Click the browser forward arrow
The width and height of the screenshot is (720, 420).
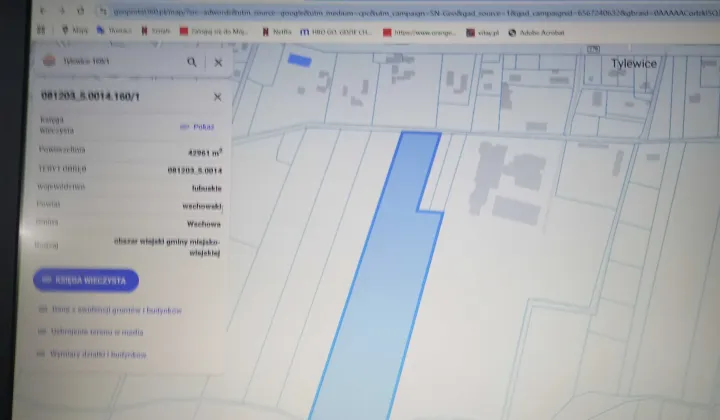click(x=62, y=11)
